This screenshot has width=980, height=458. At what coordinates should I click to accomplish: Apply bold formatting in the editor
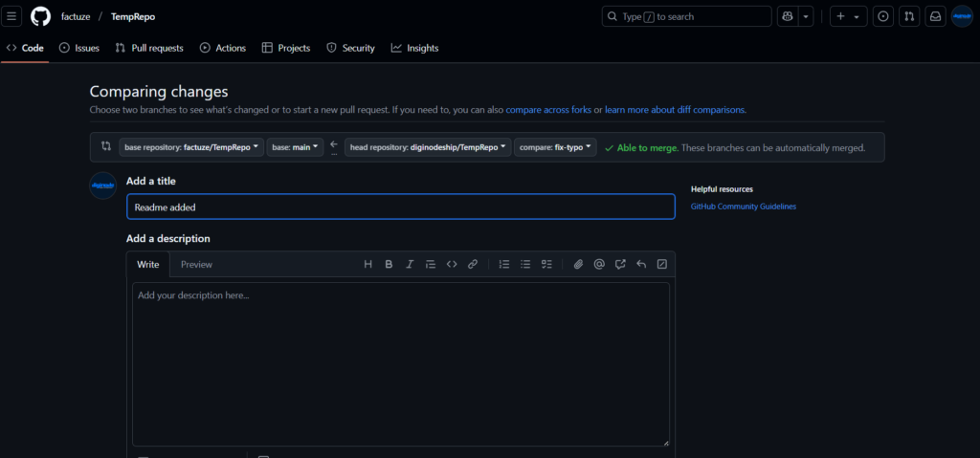click(x=389, y=264)
